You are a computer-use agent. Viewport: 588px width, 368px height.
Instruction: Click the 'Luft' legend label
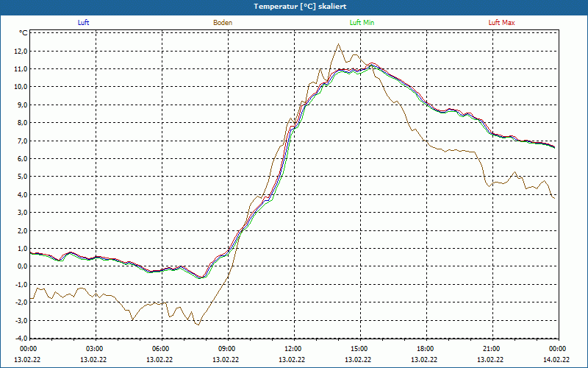(x=83, y=23)
